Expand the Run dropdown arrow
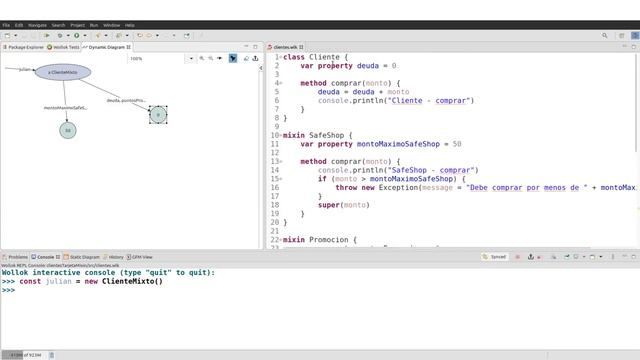This screenshot has height=360, width=640. pos(85,36)
